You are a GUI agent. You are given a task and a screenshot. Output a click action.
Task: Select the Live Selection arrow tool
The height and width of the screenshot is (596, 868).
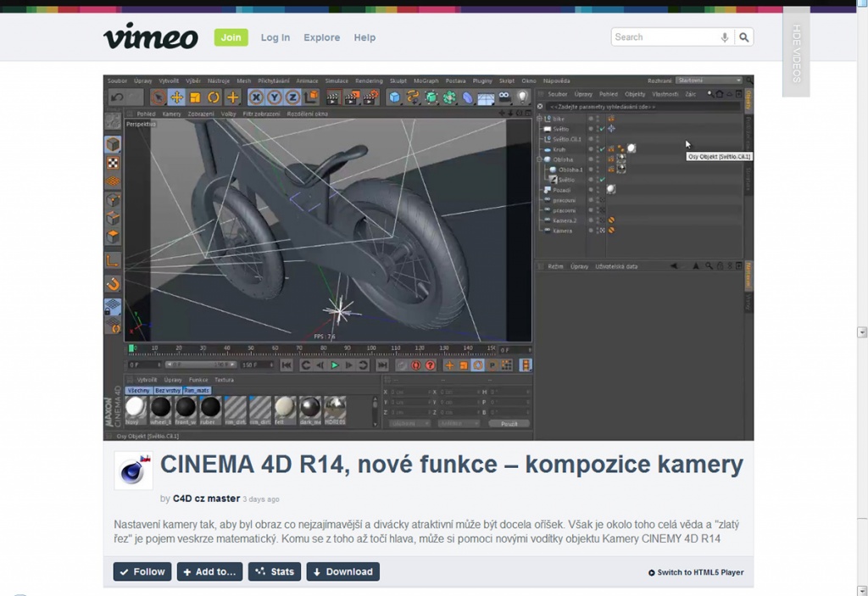[x=159, y=98]
